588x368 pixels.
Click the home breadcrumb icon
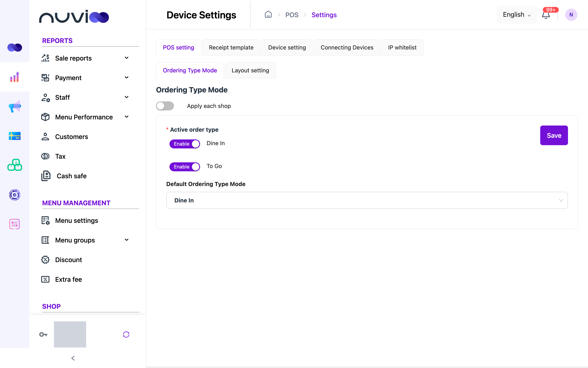coord(268,15)
